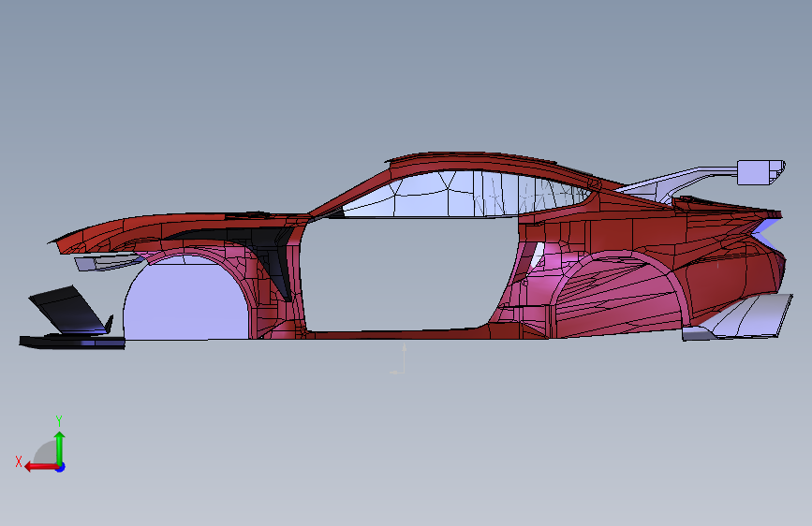Click the blue Z axis dot on the triad
This screenshot has width=812, height=526.
(x=61, y=467)
